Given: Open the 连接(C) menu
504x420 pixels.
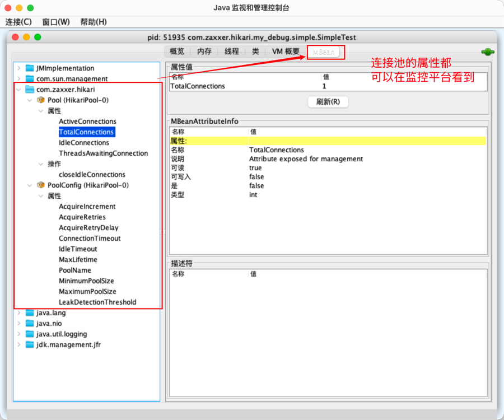Looking at the screenshot, I should [x=18, y=22].
